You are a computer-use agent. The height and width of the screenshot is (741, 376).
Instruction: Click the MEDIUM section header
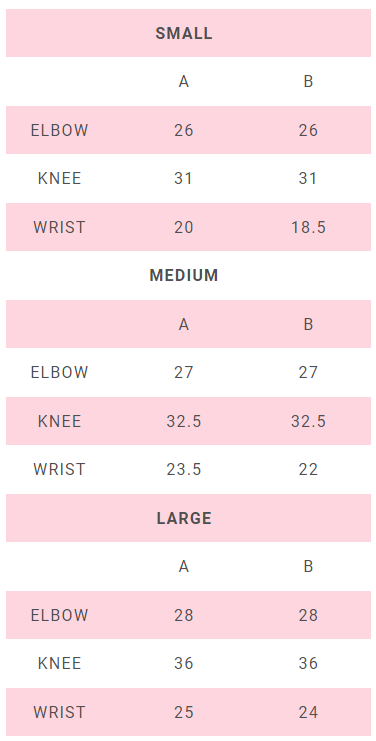184,276
